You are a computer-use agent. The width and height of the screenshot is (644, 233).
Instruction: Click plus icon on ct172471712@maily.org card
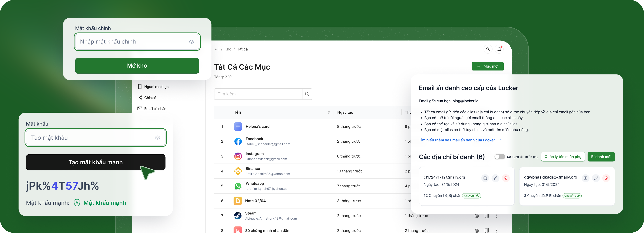485,178
